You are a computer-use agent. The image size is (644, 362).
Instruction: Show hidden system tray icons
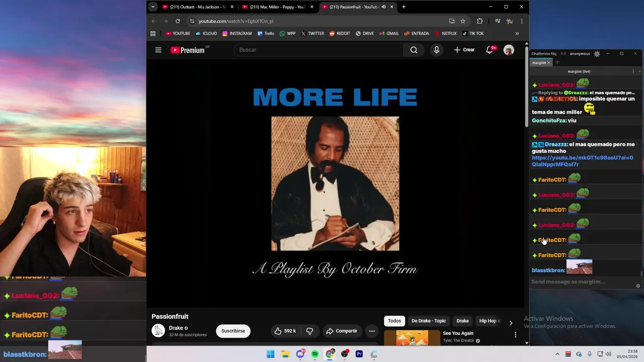pos(557,354)
